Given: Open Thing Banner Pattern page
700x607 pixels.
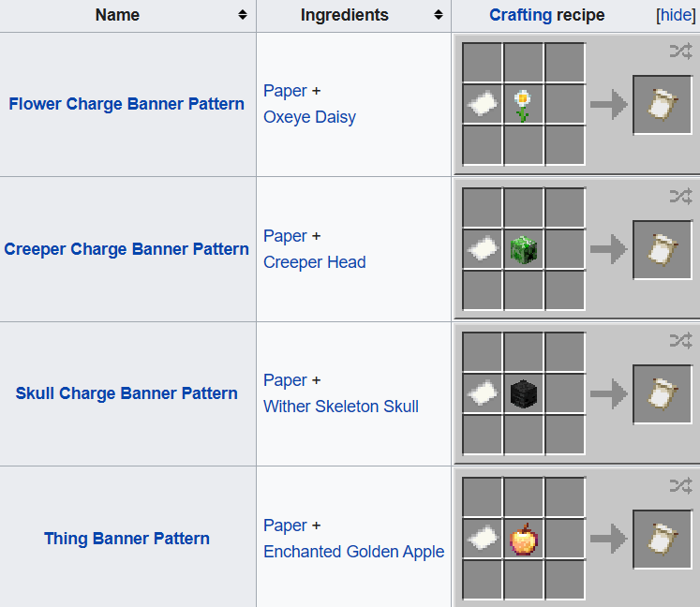Looking at the screenshot, I should click(127, 539).
